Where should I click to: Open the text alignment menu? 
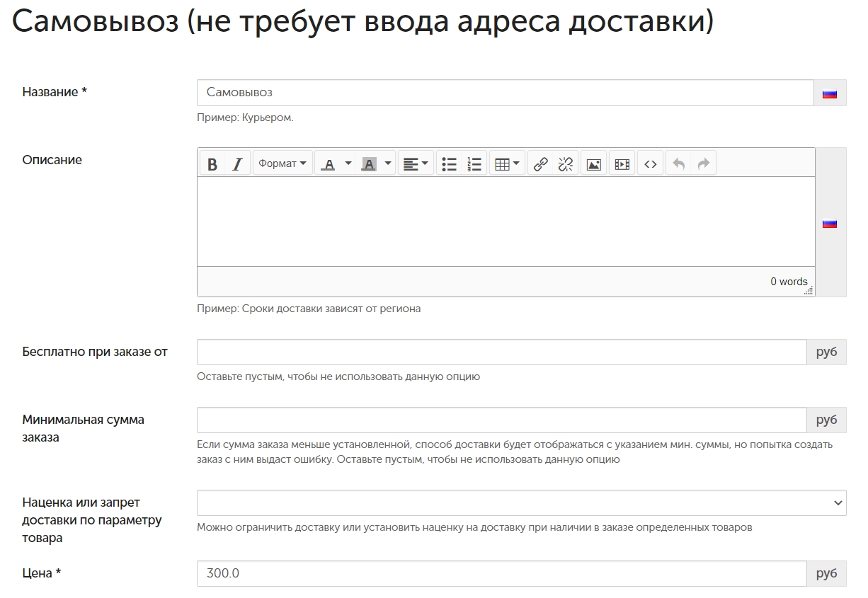pos(416,163)
